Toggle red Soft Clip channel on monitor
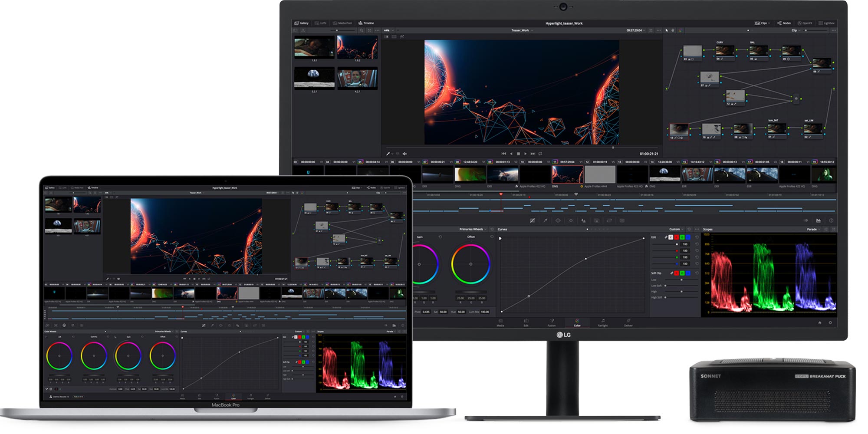 point(676,273)
